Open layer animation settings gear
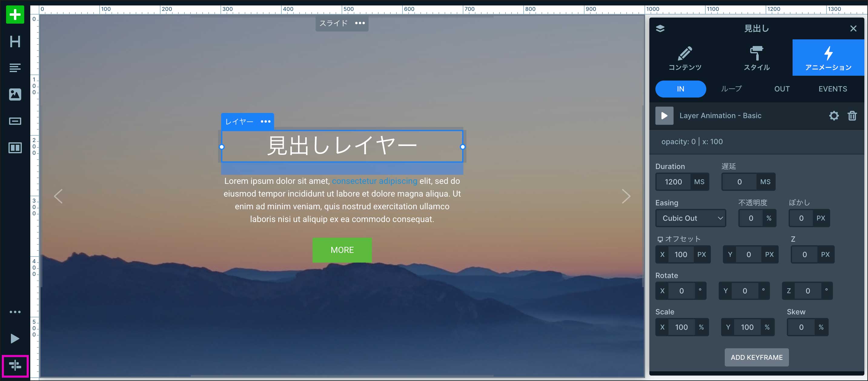 (834, 116)
